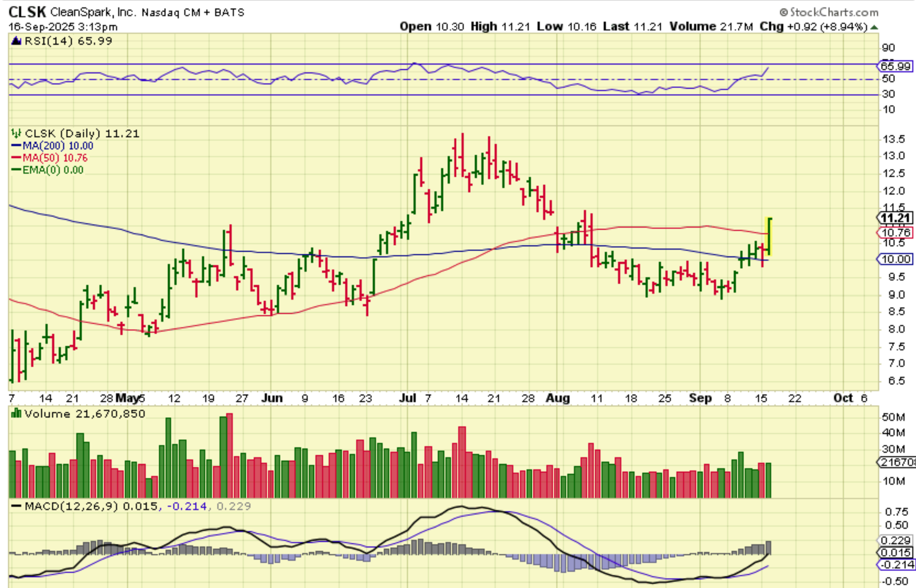This screenshot has height=588, width=916.
Task: Click the tallest volume bar in late May
Action: 230,454
